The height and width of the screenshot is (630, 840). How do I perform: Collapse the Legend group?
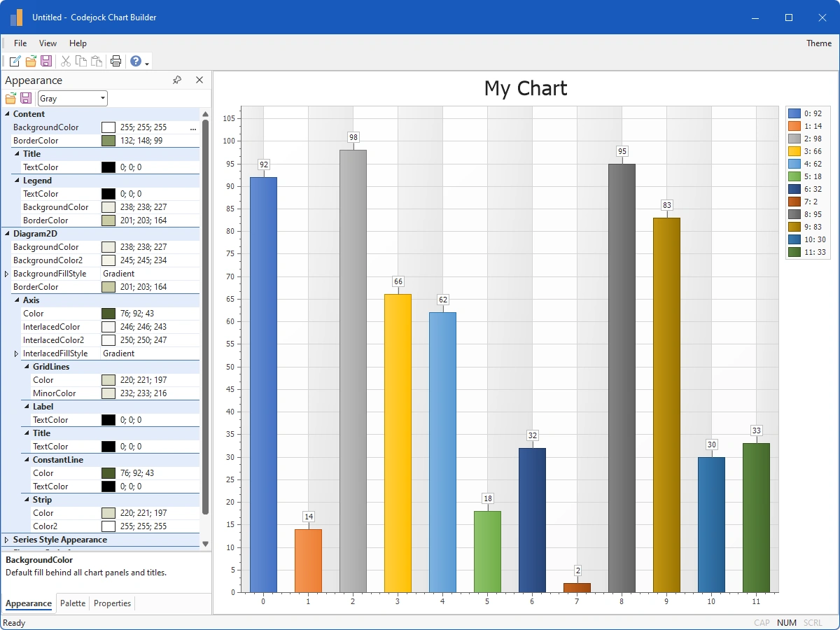pos(17,181)
